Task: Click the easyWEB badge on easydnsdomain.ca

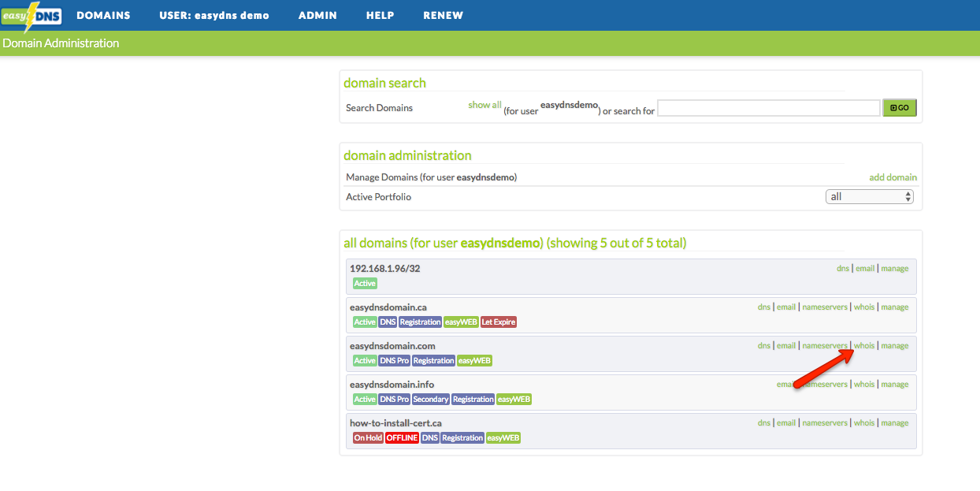Action: pyautogui.click(x=461, y=322)
